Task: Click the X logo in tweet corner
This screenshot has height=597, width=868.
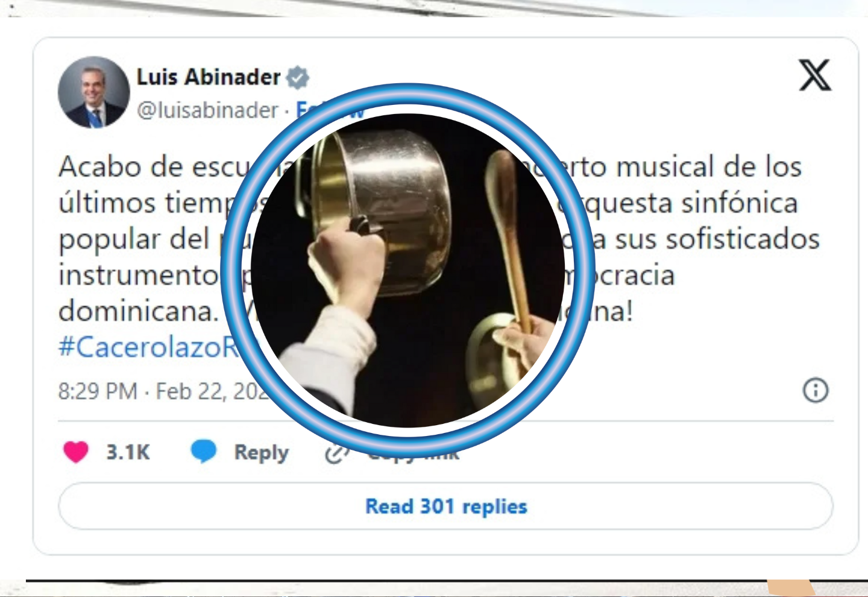Action: click(815, 75)
